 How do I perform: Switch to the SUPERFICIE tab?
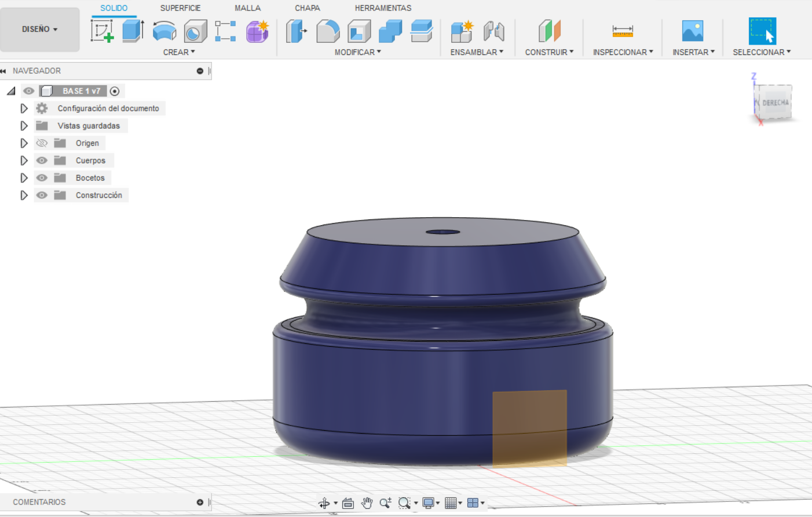pyautogui.click(x=180, y=8)
